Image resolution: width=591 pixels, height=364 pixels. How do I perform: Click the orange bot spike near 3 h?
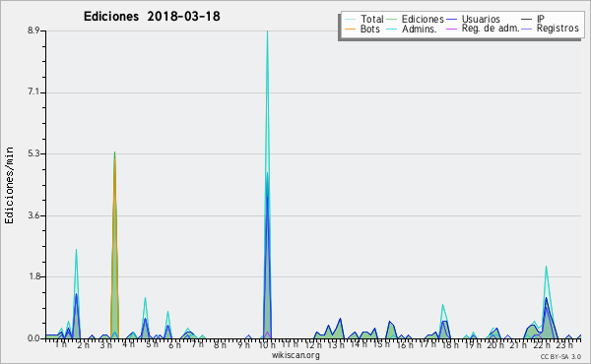114,158
